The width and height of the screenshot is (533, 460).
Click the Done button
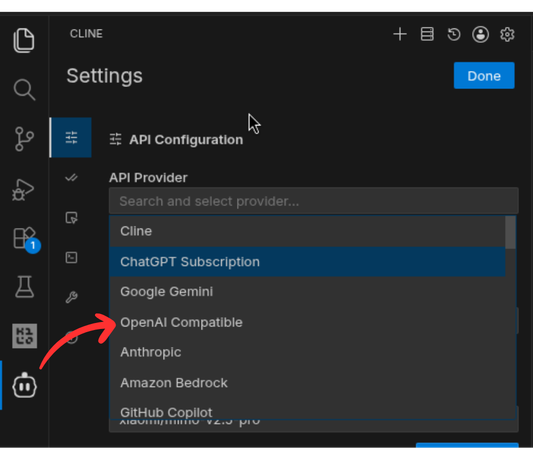point(484,75)
